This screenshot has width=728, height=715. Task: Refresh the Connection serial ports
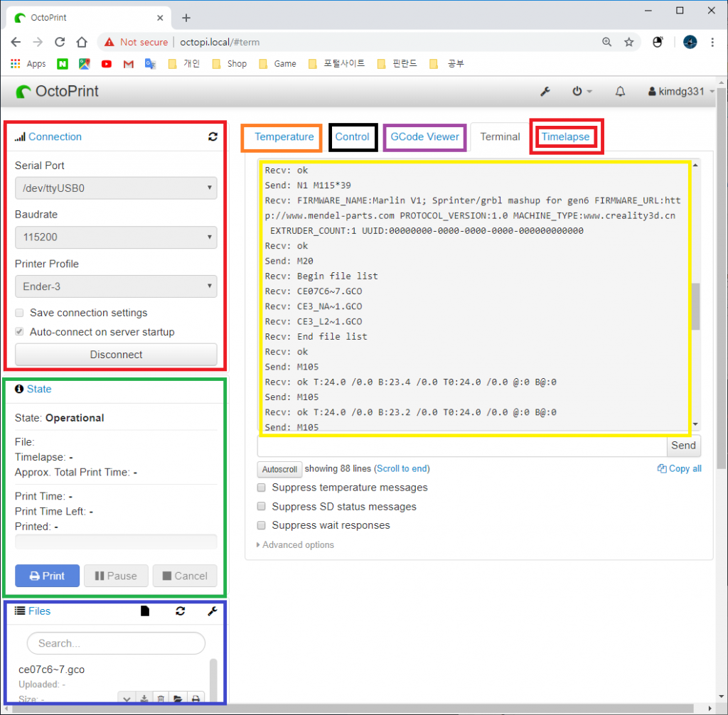tap(213, 136)
